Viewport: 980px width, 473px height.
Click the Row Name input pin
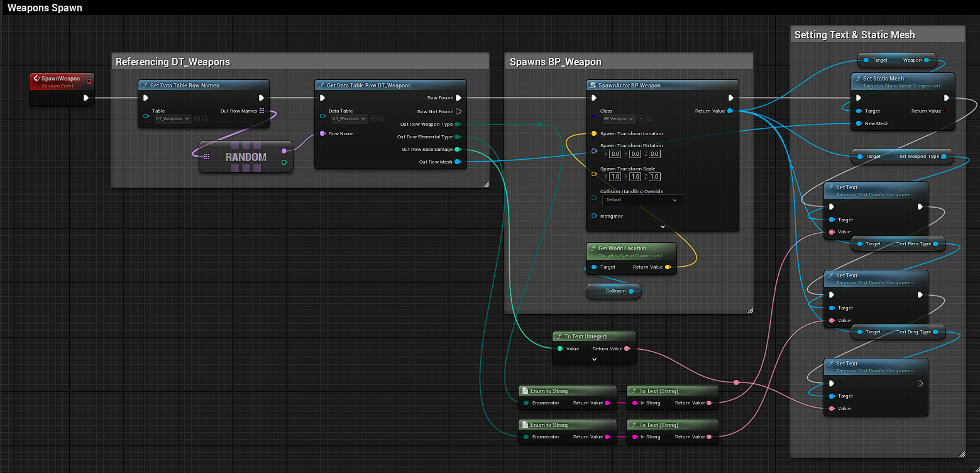tap(322, 133)
